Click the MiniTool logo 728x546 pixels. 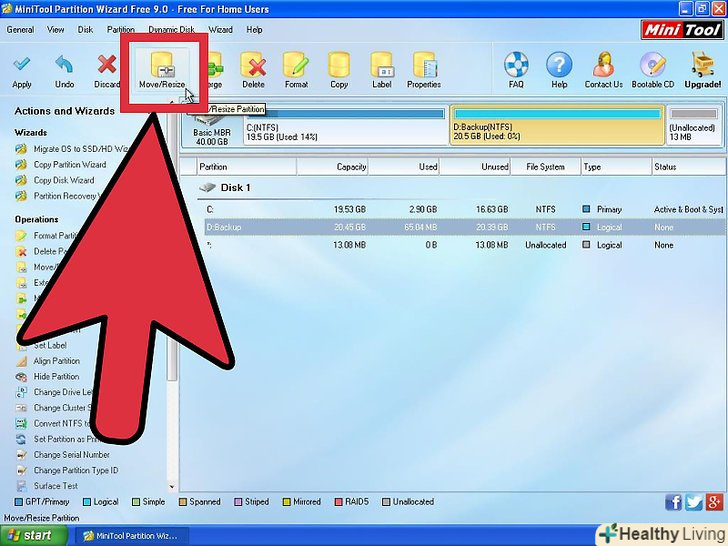pos(682,30)
